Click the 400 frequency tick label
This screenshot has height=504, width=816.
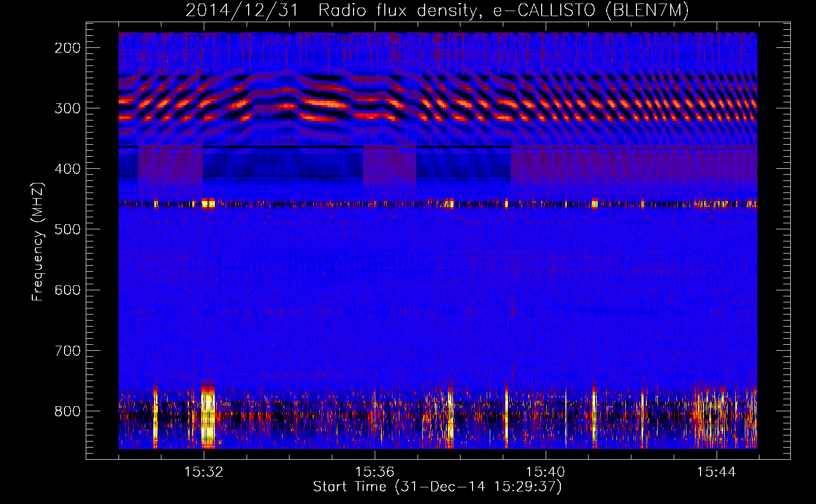click(68, 169)
